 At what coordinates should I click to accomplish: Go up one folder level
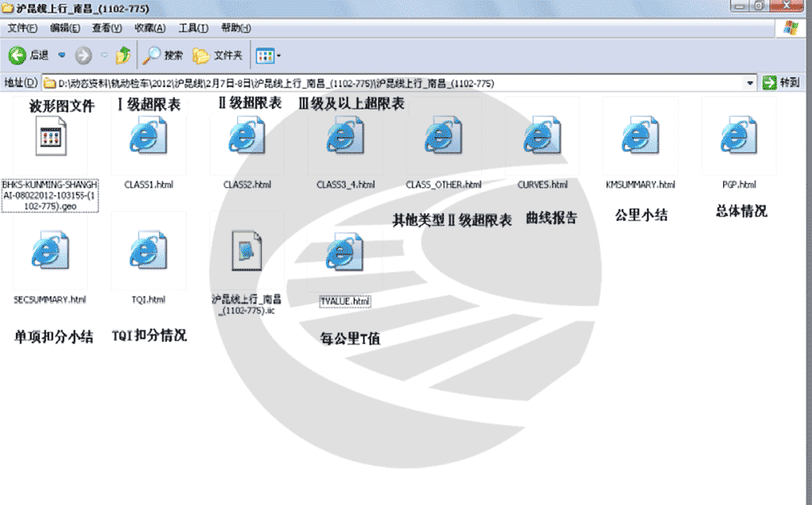123,55
